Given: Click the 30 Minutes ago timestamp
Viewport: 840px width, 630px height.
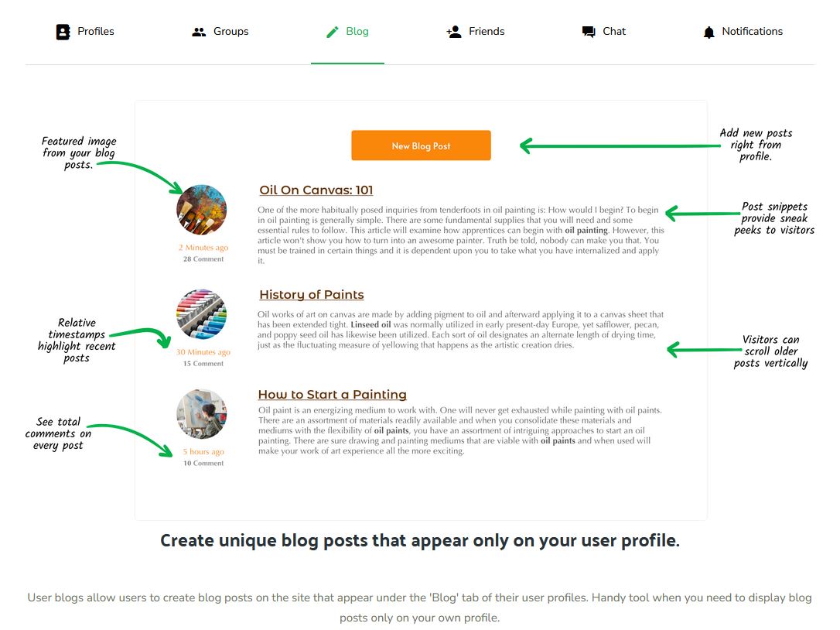Looking at the screenshot, I should (x=203, y=352).
